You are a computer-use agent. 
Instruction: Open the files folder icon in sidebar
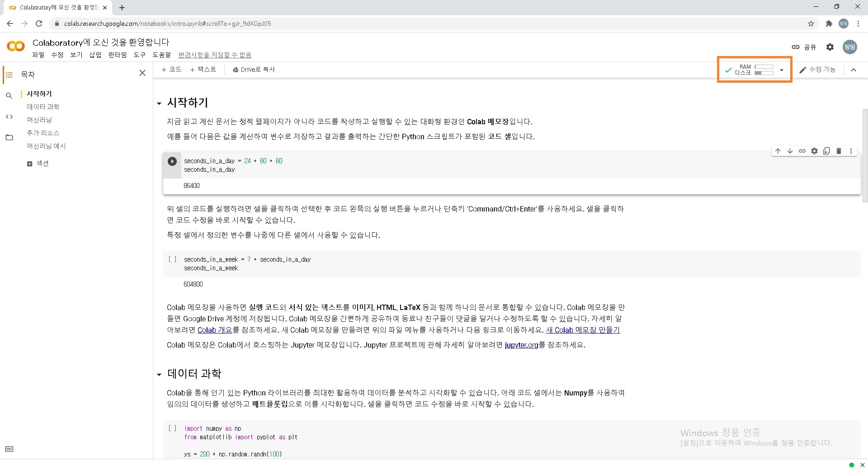pyautogui.click(x=9, y=137)
